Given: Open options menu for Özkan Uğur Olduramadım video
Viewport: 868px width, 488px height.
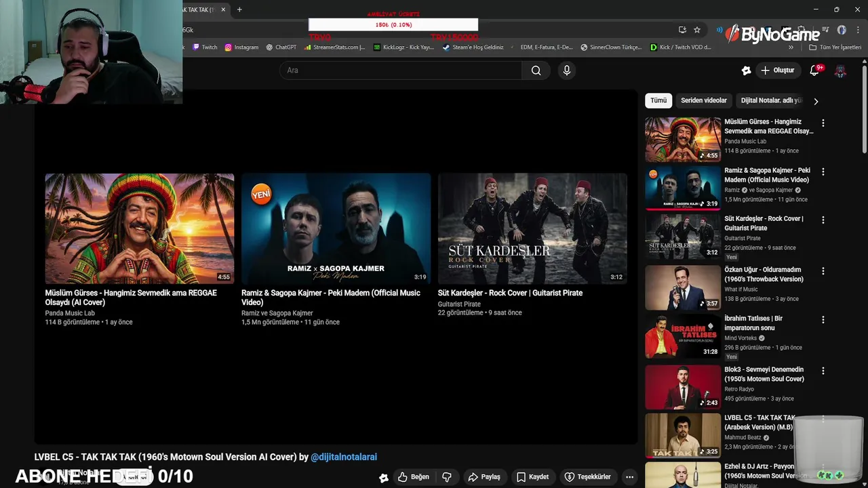Looking at the screenshot, I should 823,271.
